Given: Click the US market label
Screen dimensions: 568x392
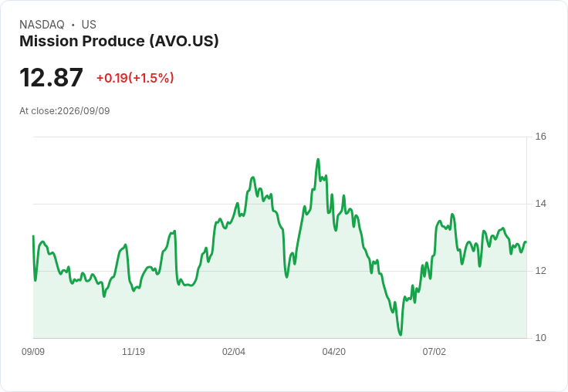Looking at the screenshot, I should [89, 25].
